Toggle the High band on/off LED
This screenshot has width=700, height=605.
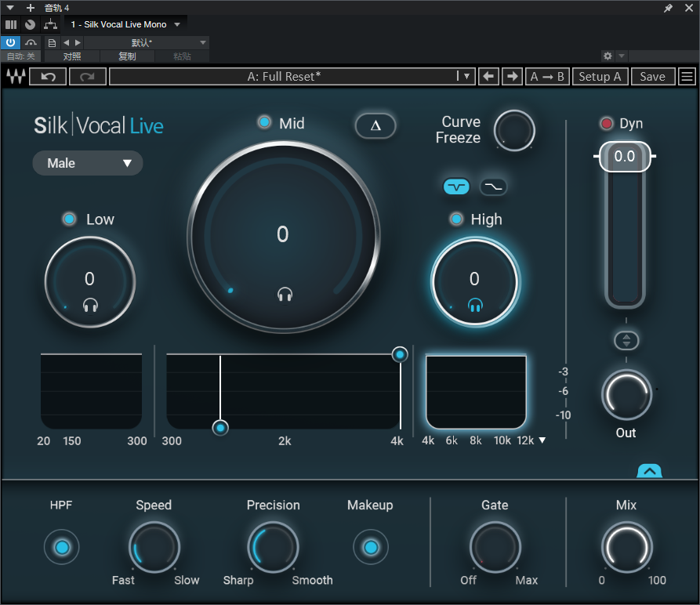tap(456, 219)
